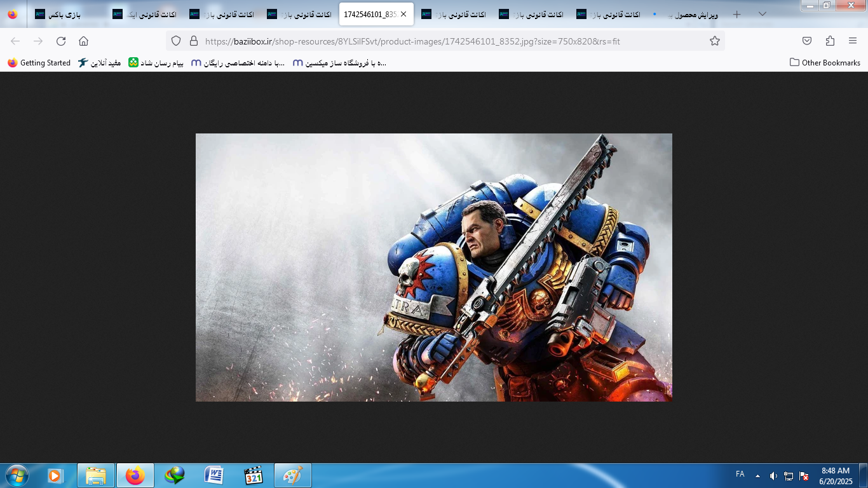Viewport: 868px width, 488px height.
Task: Open the Extensions puzzle icon
Action: coord(830,41)
